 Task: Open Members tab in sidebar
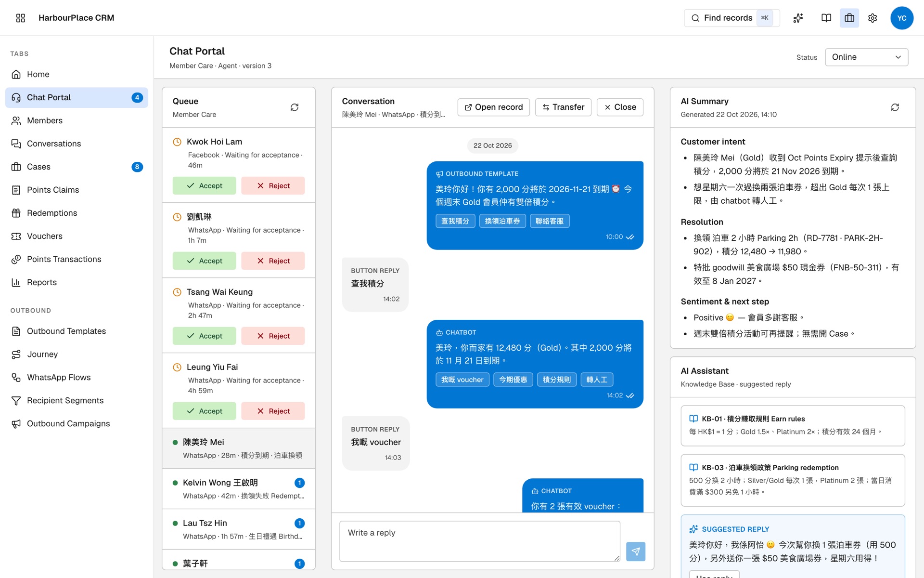[x=77, y=120]
